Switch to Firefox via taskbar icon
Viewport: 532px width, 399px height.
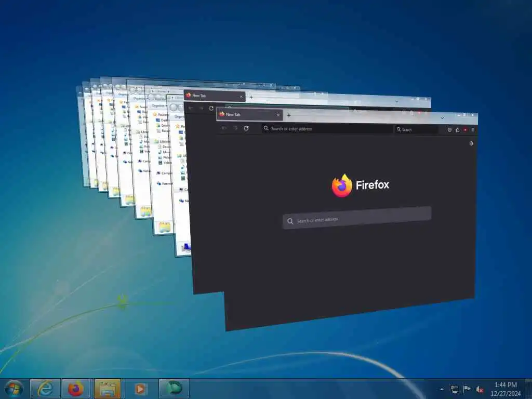[76, 389]
